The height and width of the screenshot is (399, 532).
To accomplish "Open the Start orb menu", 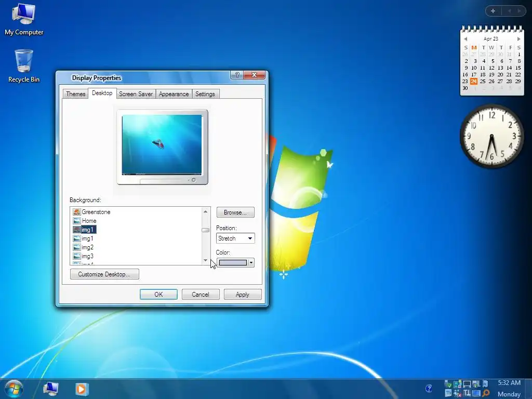I will point(14,389).
